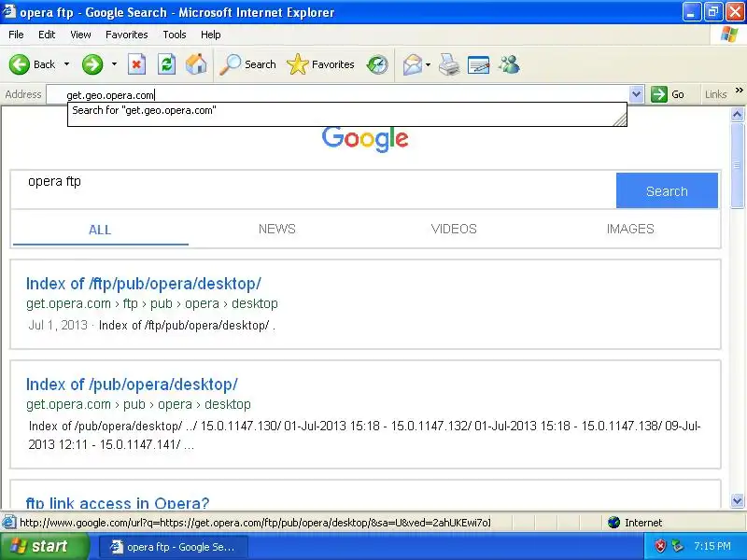This screenshot has width=747, height=560.
Task: Open the 'Index of /pub/opera/desktop/' result
Action: click(x=132, y=385)
